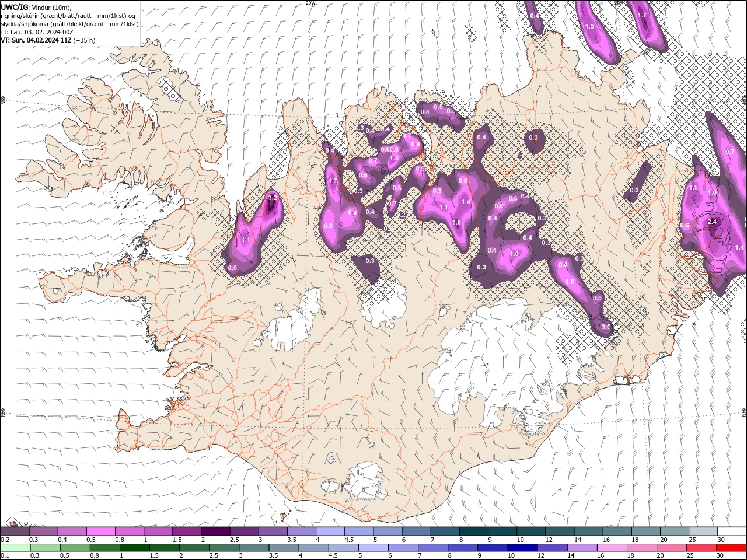The image size is (747, 560).
Task: Select the upper legend swatch between 20 and 25
Action: [675, 531]
